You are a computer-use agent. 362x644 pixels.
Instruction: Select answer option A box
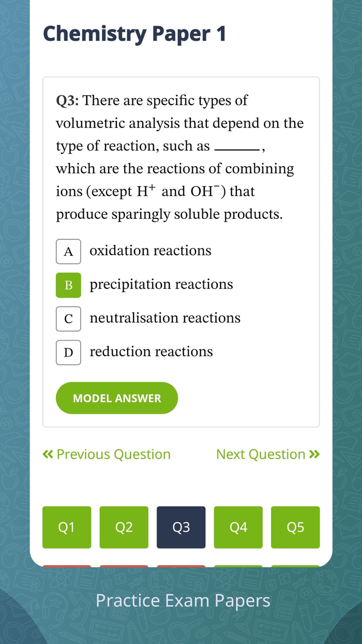pyautogui.click(x=68, y=252)
